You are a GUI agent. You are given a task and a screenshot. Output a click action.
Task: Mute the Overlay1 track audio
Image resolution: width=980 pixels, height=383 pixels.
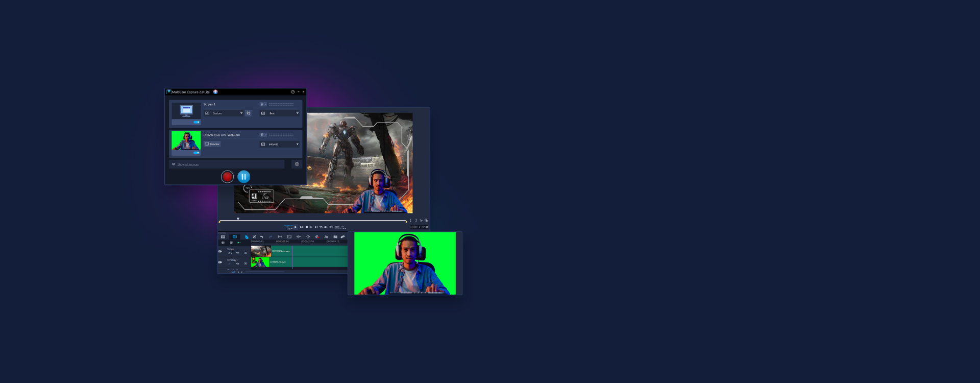237,264
